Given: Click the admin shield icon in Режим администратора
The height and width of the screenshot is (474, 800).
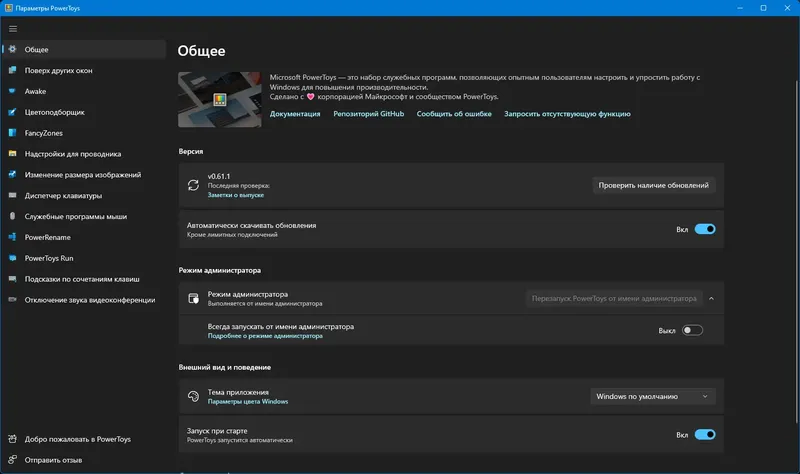Looking at the screenshot, I should pyautogui.click(x=193, y=298).
